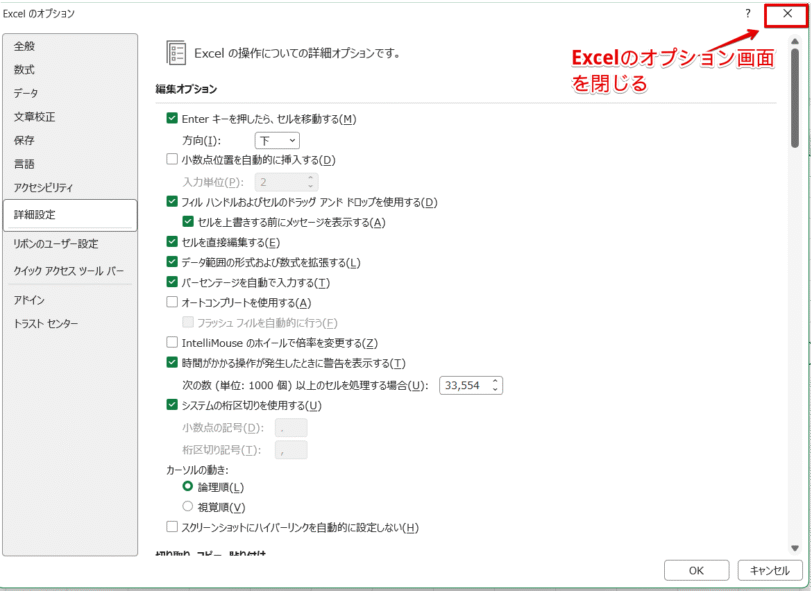Increase the 33,554 value with up arrow
The width and height of the screenshot is (812, 591).
(495, 381)
